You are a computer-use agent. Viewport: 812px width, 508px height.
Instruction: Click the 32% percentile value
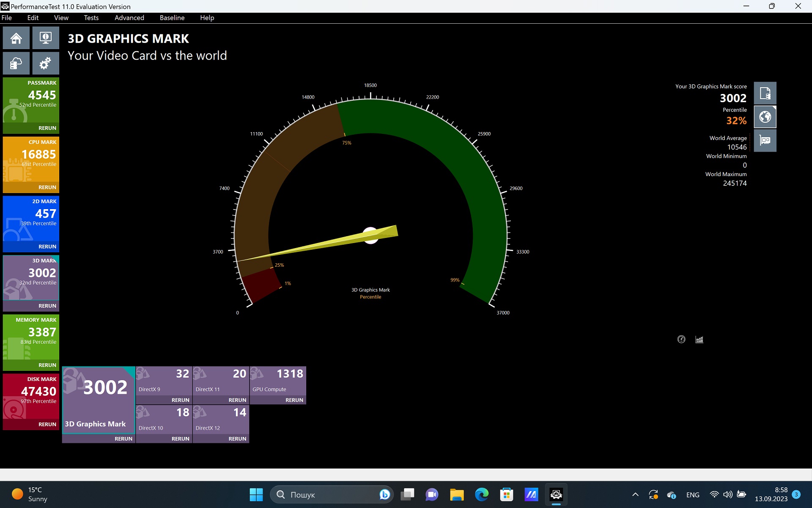click(736, 121)
